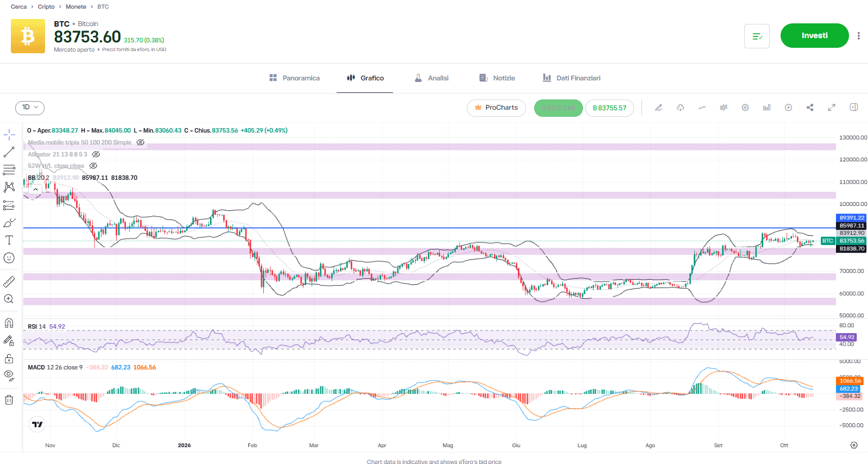868x464 pixels.
Task: Open the chart settings gear
Action: tap(745, 108)
